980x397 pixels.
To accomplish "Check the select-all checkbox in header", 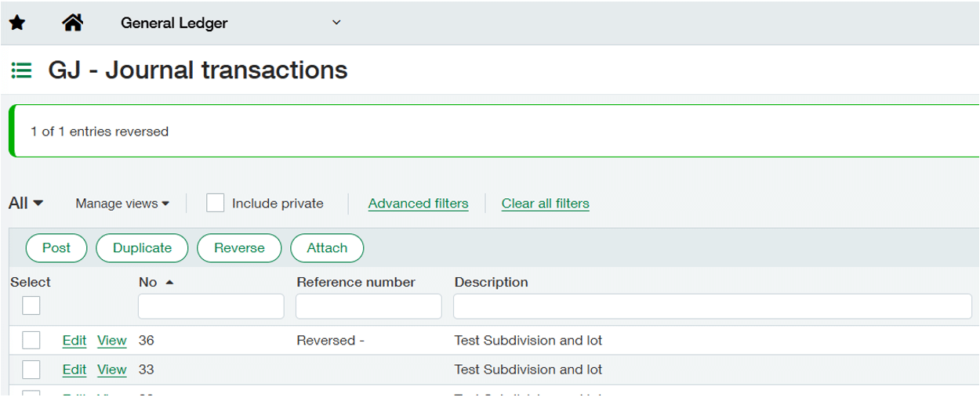I will click(x=31, y=306).
